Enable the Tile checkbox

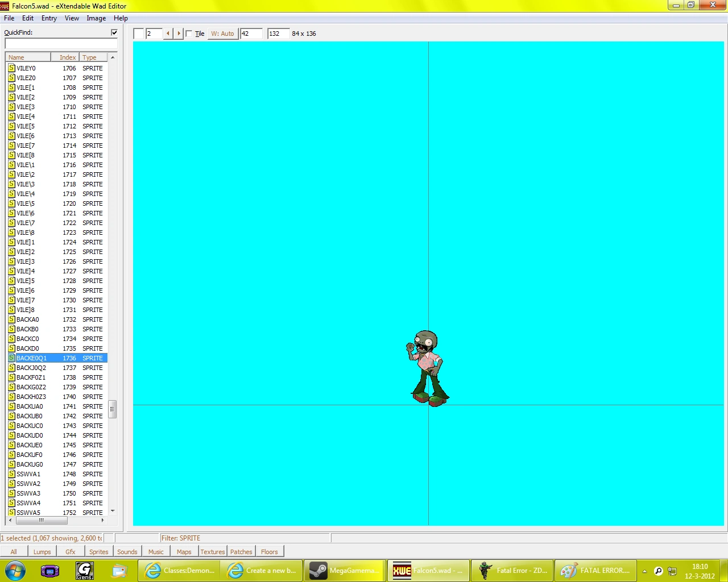[189, 34]
